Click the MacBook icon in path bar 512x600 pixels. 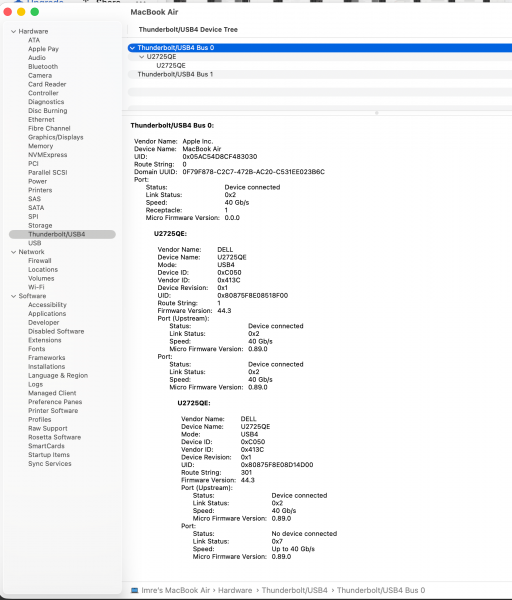tap(134, 590)
